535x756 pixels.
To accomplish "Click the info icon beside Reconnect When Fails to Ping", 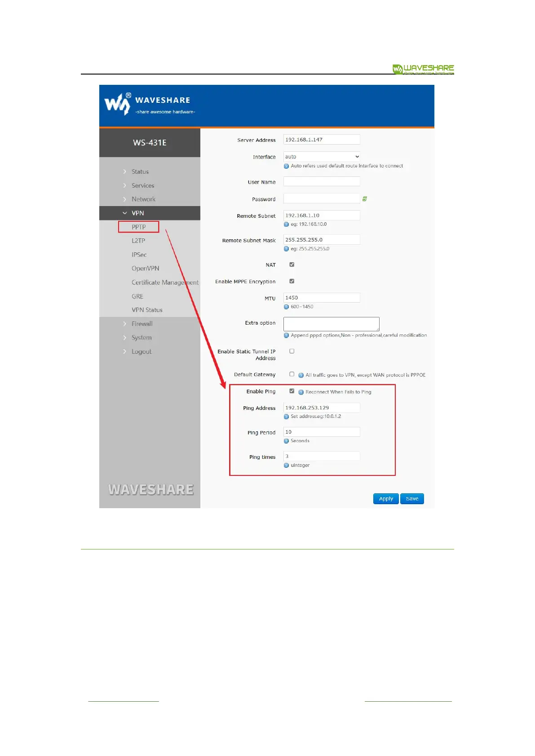I will pos(301,392).
